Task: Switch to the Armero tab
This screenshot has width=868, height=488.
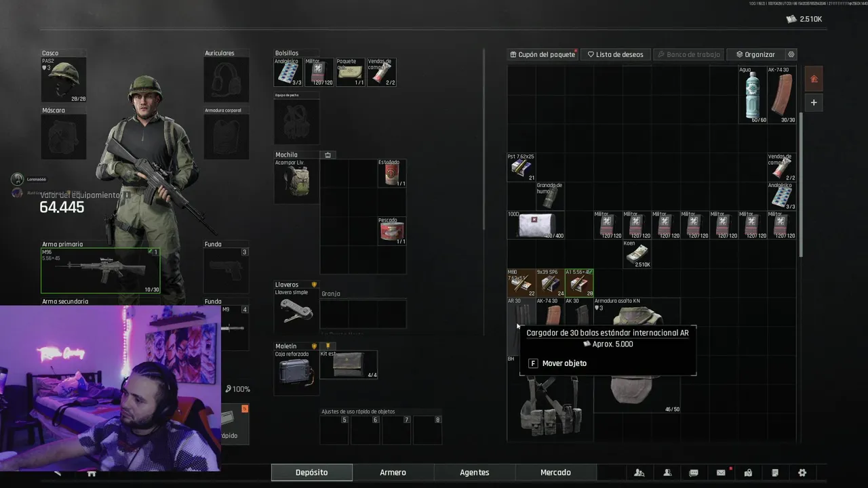Action: click(393, 472)
